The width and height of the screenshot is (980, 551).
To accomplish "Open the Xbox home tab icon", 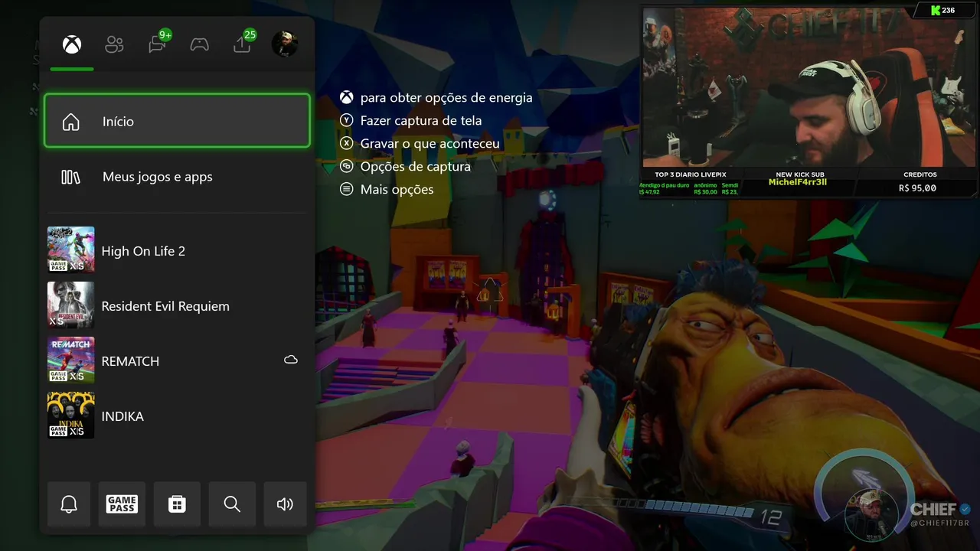I will (72, 44).
